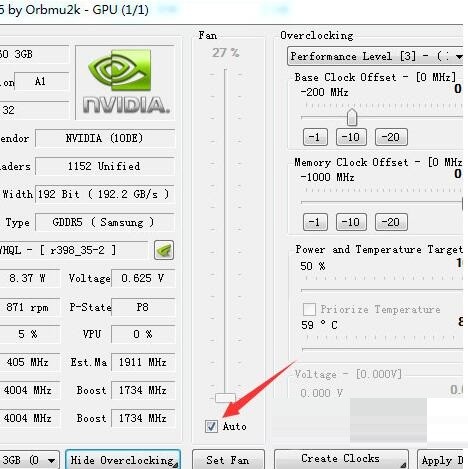Click the power target slider track
Image resolution: width=468 pixels, height=469 pixels.
pyautogui.click(x=382, y=290)
